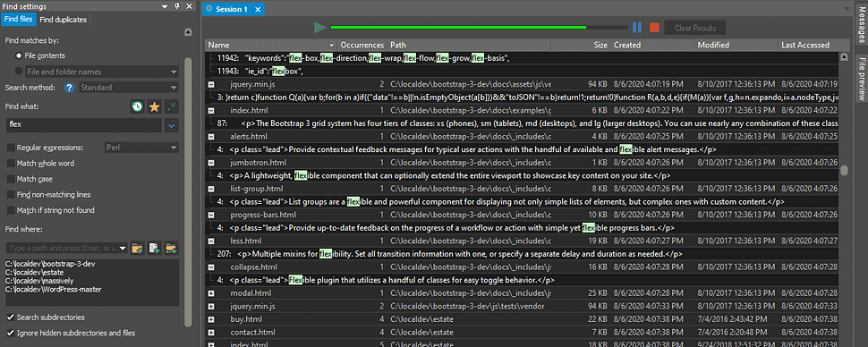Pin the Find settings panel
Screen dimensions: 868x347
176,6
